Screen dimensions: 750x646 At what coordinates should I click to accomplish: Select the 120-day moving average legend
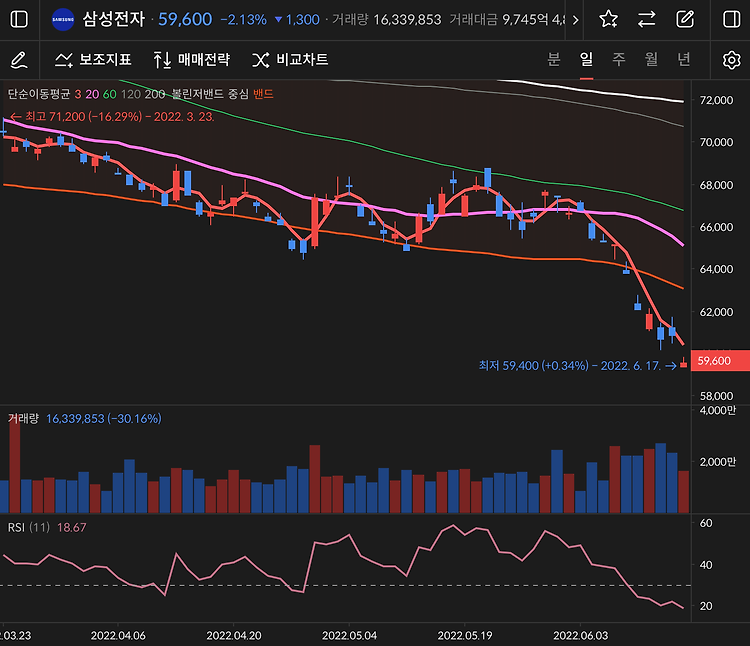(131, 94)
